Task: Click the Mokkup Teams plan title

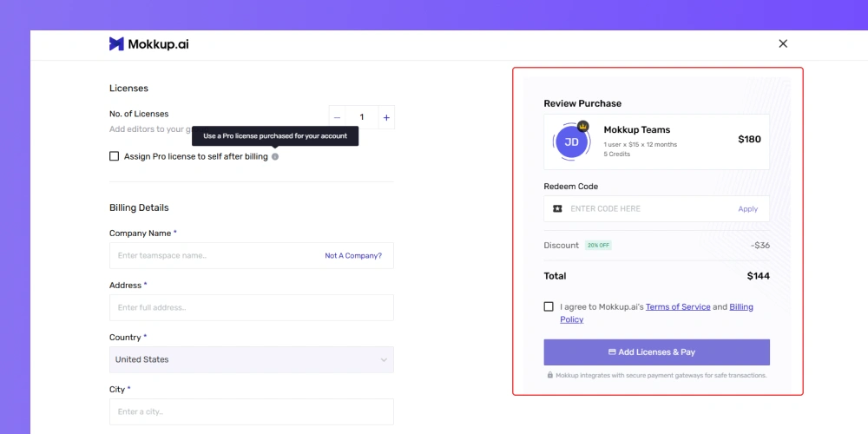Action: [636, 130]
